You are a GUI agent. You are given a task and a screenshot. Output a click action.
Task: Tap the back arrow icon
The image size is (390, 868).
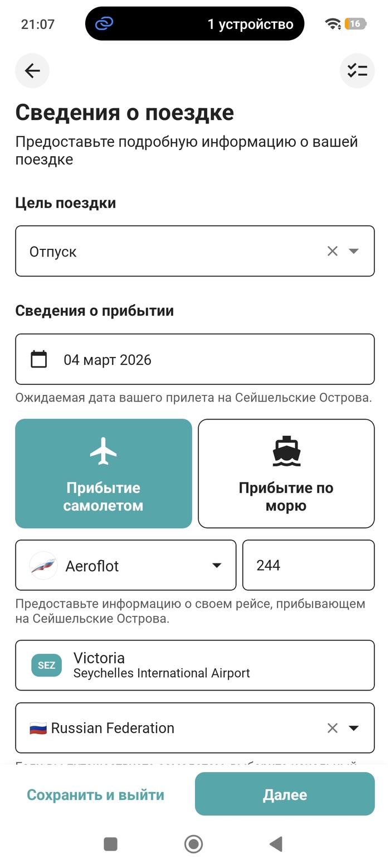click(x=32, y=71)
